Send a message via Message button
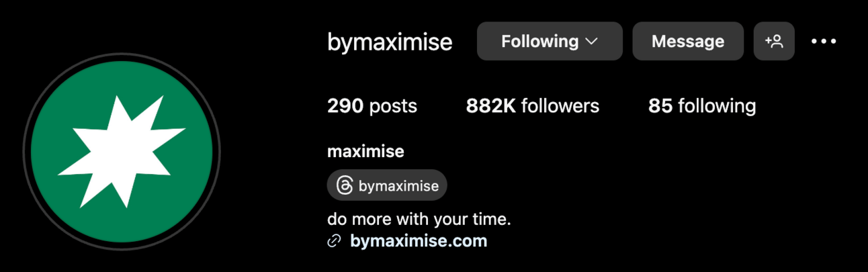The image size is (868, 272). coord(688,41)
